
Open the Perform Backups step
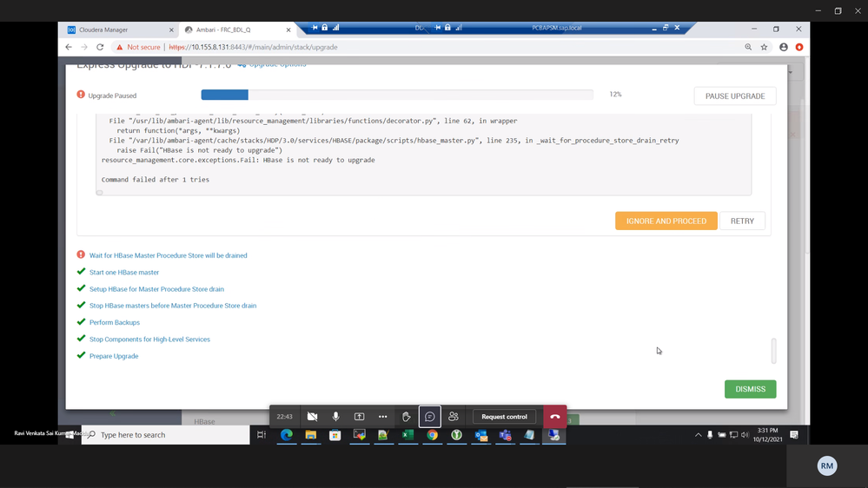coord(115,322)
